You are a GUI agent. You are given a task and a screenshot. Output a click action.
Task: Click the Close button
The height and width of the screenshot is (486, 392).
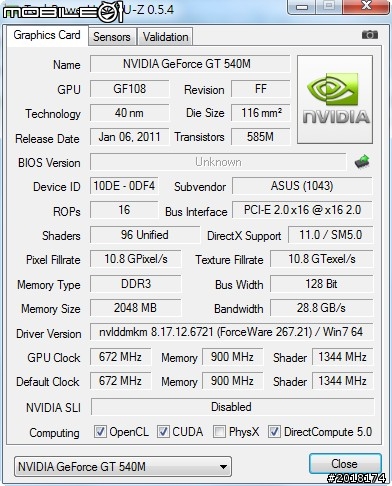(x=345, y=464)
